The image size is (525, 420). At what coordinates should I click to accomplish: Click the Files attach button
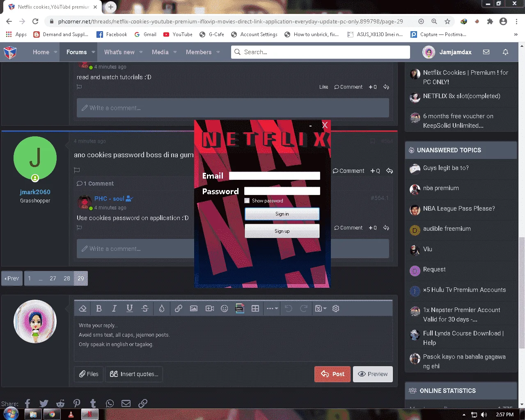pos(89,374)
